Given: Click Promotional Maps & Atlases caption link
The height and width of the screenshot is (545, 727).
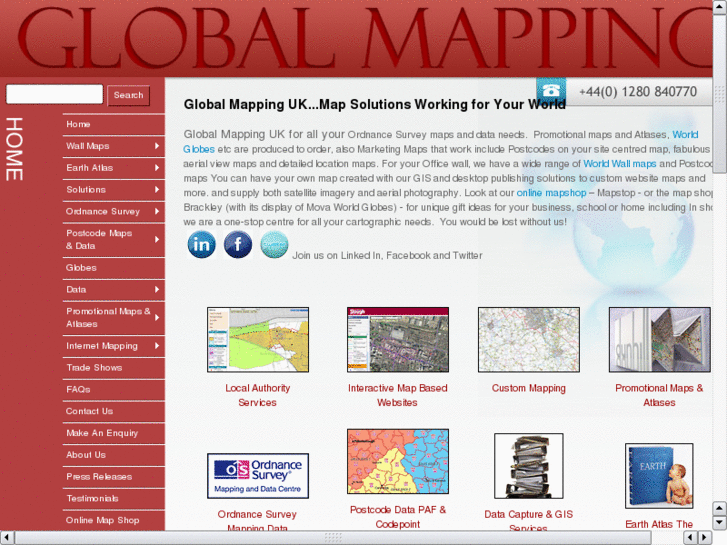Looking at the screenshot, I should (659, 395).
